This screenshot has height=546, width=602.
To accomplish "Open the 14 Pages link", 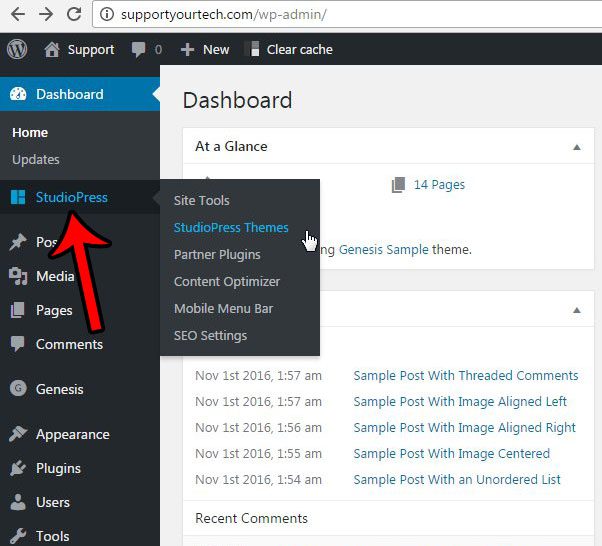I will point(438,184).
